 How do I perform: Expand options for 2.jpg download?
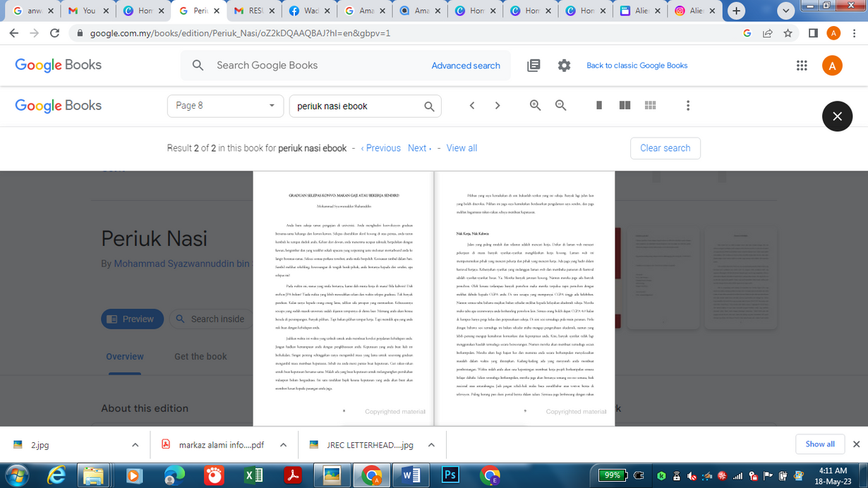pyautogui.click(x=135, y=445)
